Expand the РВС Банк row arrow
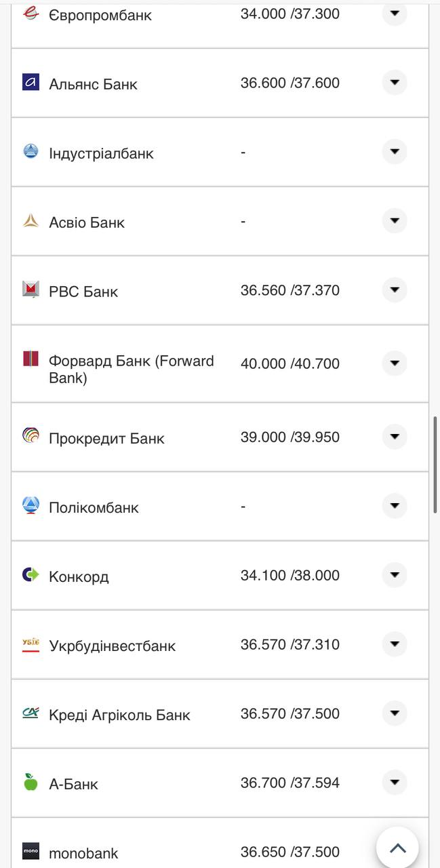Screen dimensions: 440x868 (x=395, y=290)
